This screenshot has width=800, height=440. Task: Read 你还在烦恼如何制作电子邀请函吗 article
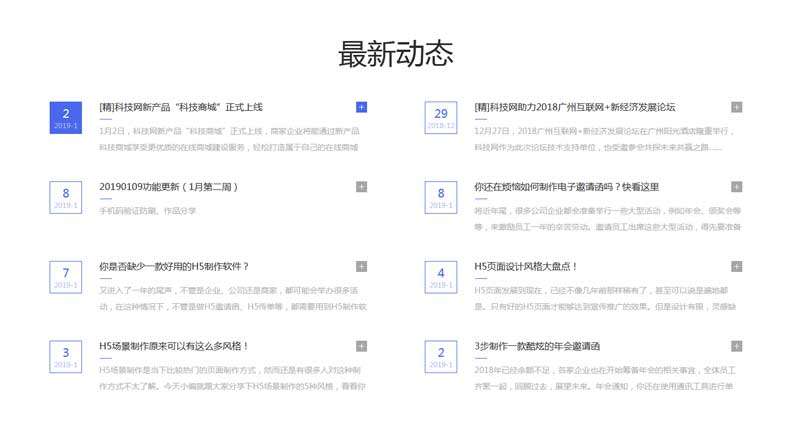coord(566,187)
